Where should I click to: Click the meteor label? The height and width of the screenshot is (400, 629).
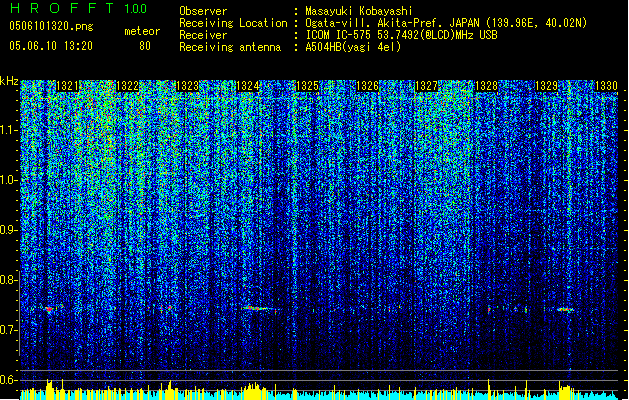click(x=142, y=31)
